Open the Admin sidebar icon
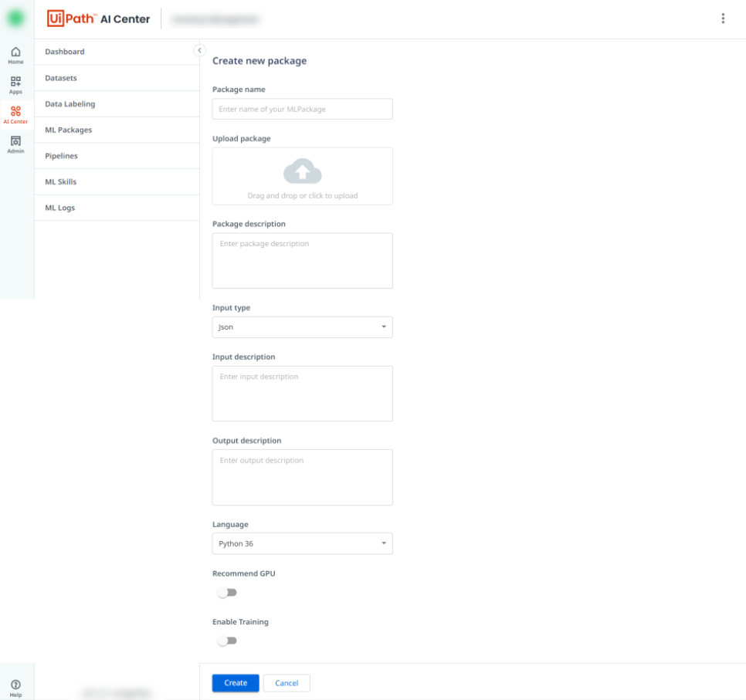The height and width of the screenshot is (700, 746). pos(15,144)
